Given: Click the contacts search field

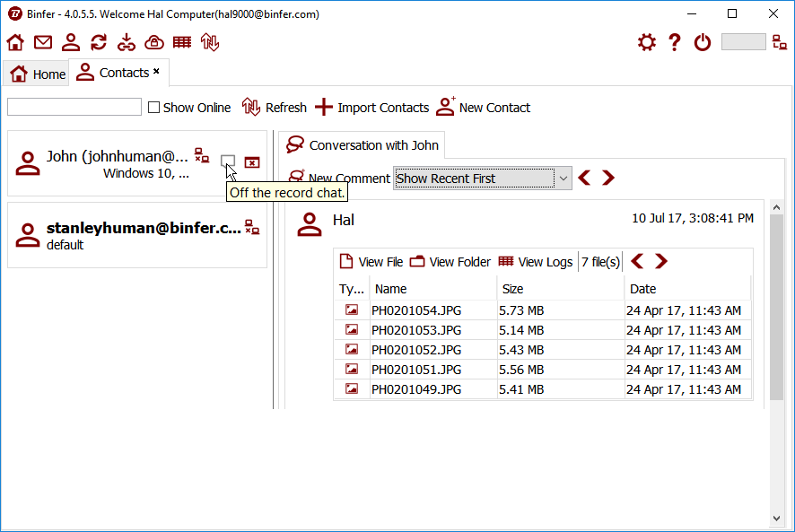Looking at the screenshot, I should pos(74,107).
